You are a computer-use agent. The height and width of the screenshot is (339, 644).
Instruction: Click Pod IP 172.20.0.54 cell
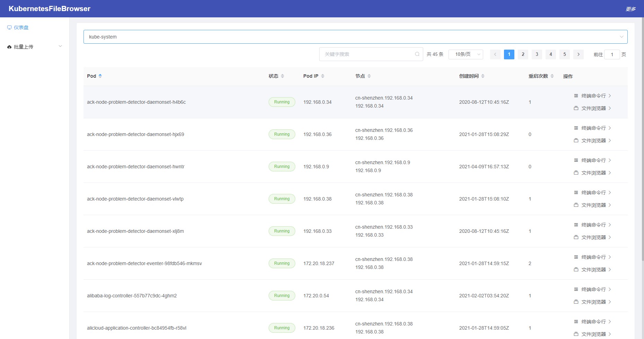pos(316,296)
